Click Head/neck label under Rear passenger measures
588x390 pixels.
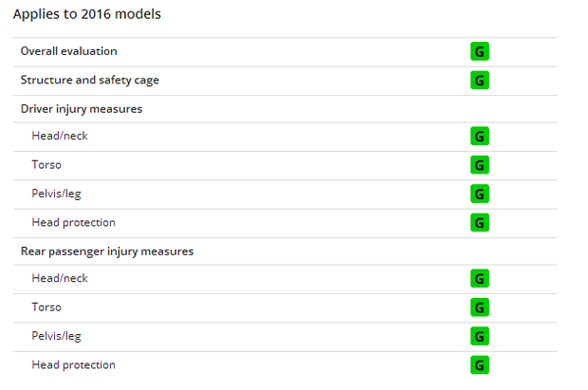coord(59,279)
